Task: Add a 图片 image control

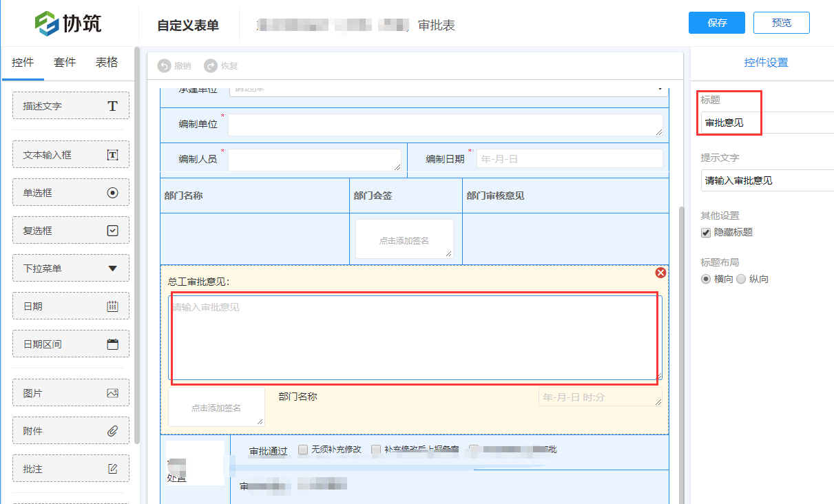Action: 70,392
